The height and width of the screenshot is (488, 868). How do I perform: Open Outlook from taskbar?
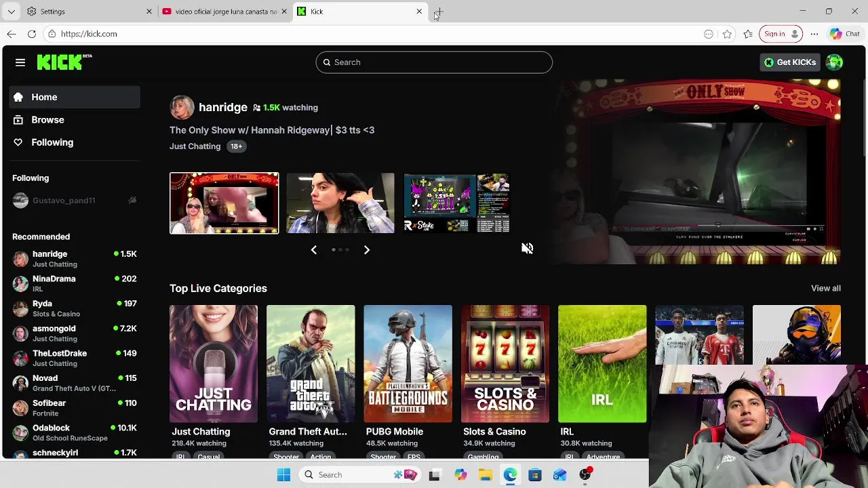(559, 475)
